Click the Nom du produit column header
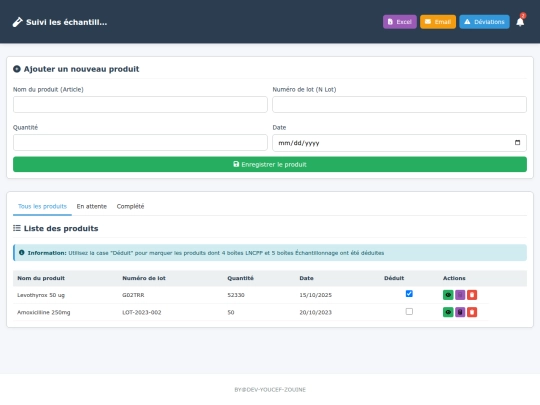Viewport: 540px width, 405px height. pos(41,278)
